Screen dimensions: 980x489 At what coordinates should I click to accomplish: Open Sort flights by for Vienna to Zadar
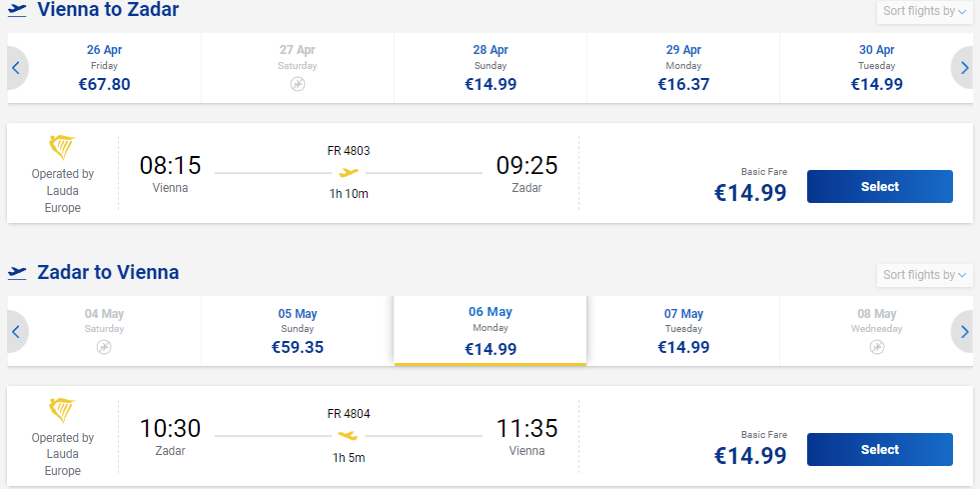[924, 11]
